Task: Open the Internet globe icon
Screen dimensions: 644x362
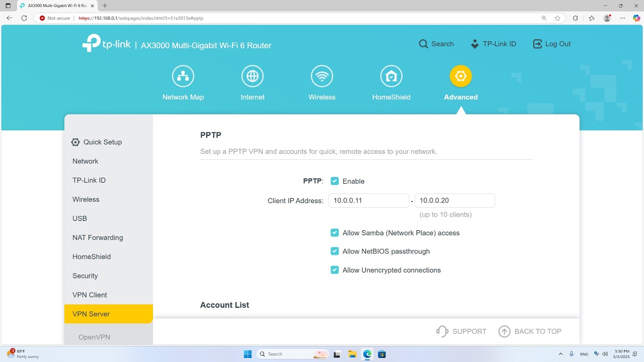Action: click(x=253, y=76)
